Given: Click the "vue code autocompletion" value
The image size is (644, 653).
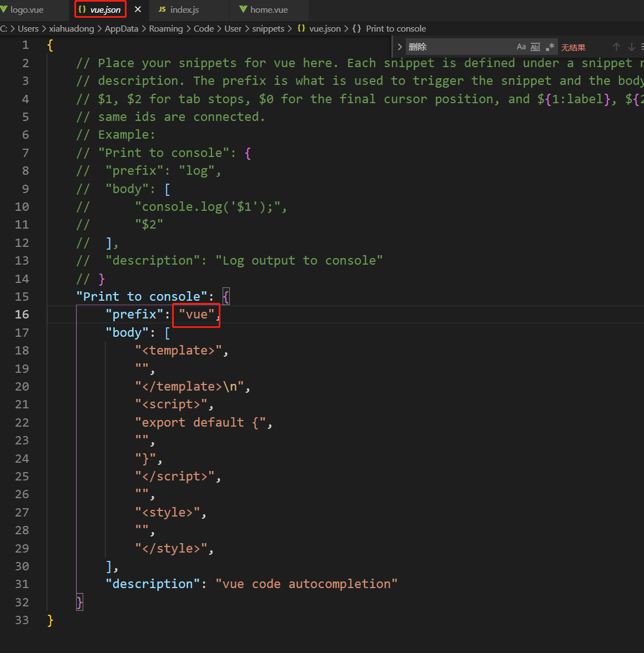Looking at the screenshot, I should click(306, 584).
